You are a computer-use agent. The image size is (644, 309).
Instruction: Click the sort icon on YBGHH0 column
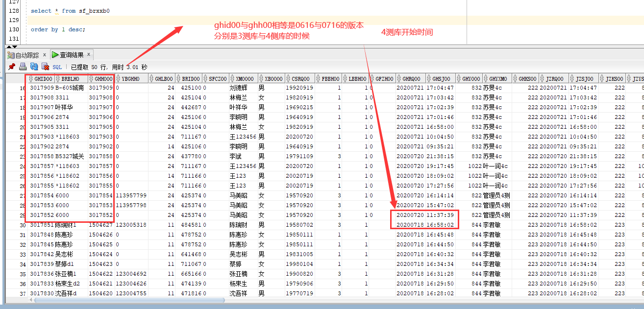[x=118, y=78]
